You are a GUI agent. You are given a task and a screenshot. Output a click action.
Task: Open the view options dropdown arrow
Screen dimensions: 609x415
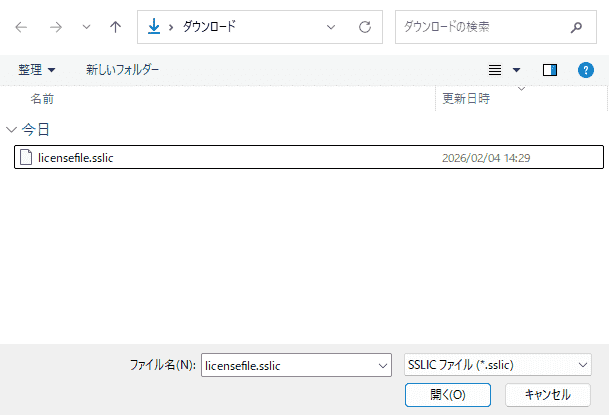pos(517,70)
